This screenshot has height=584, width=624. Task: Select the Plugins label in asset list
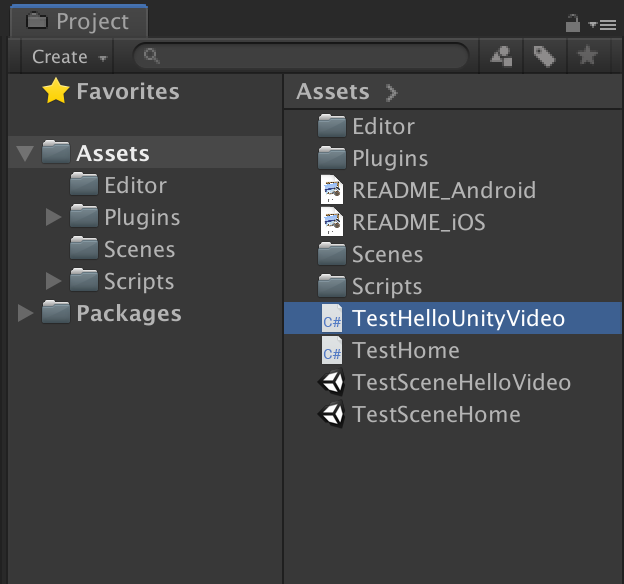(x=390, y=159)
